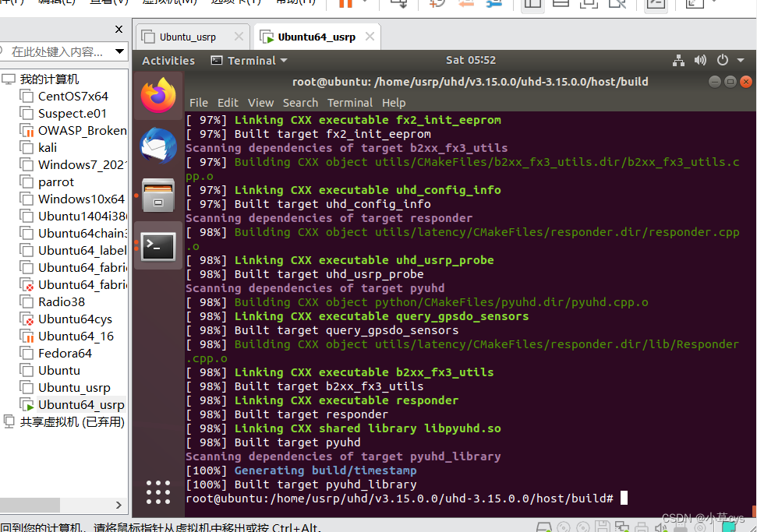Click the hard disk icon in the status bar
Screen dimensions: 757x532
(543, 527)
